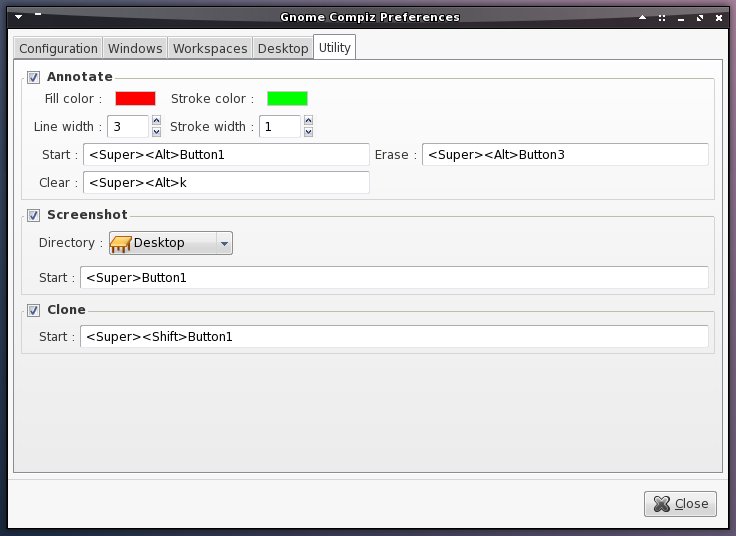
Task: Pick the green Stroke color swatch
Action: point(287,99)
